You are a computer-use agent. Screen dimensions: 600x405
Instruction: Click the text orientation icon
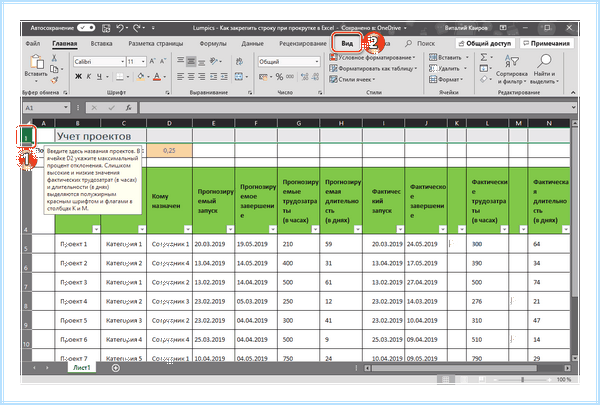coord(214,61)
